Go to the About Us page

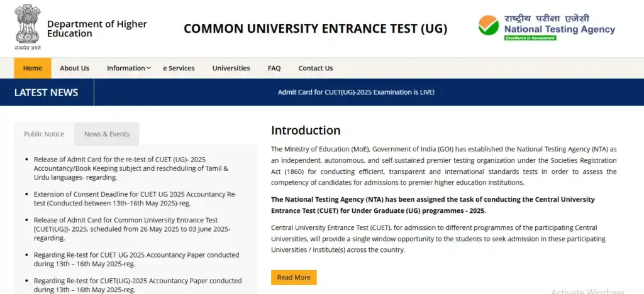click(74, 68)
